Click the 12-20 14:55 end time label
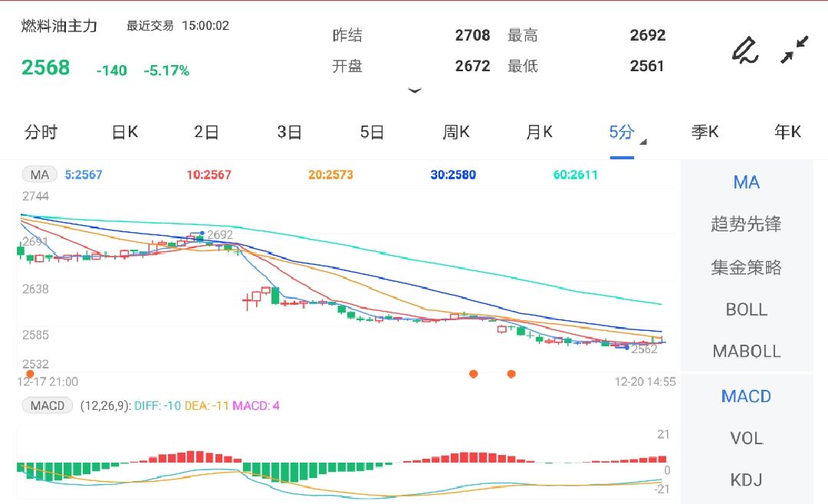828x504 pixels. coord(645,381)
